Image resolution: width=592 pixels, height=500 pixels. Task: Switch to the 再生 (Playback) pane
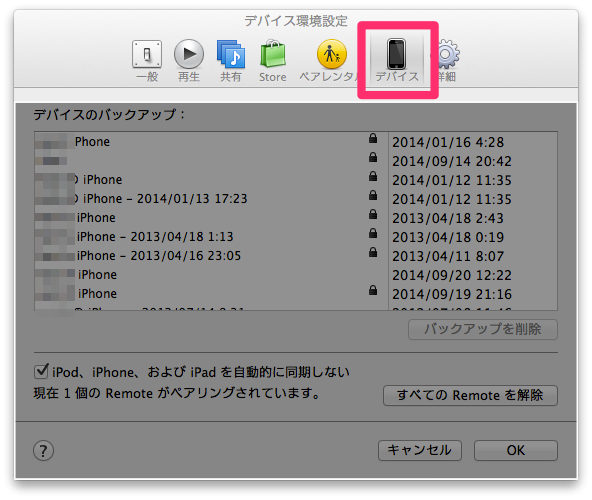pos(189,61)
